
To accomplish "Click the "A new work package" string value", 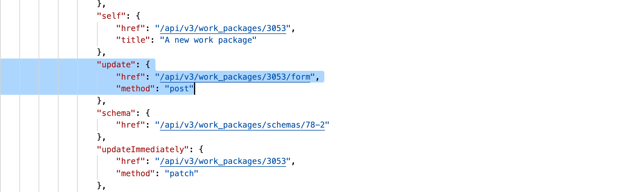I will (x=208, y=40).
